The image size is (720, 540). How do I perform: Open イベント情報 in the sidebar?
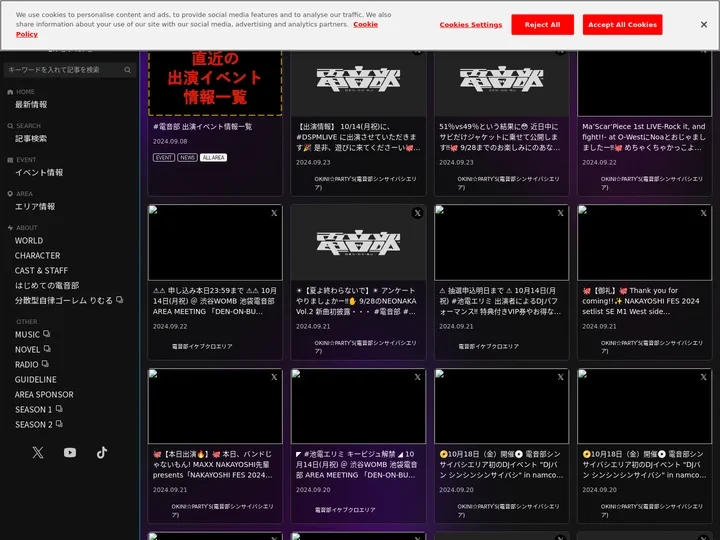click(x=39, y=173)
